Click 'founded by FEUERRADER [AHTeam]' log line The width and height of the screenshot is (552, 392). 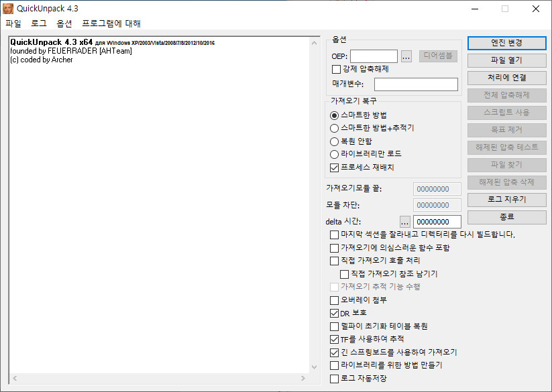71,51
